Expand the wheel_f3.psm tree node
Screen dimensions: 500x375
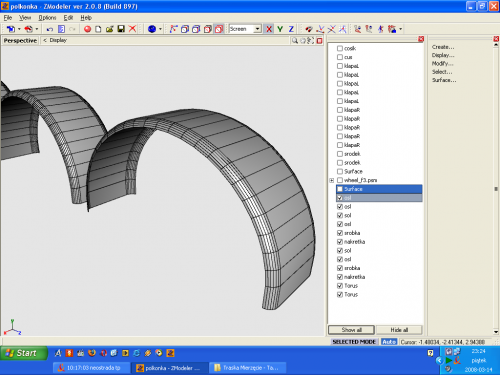coord(332,180)
